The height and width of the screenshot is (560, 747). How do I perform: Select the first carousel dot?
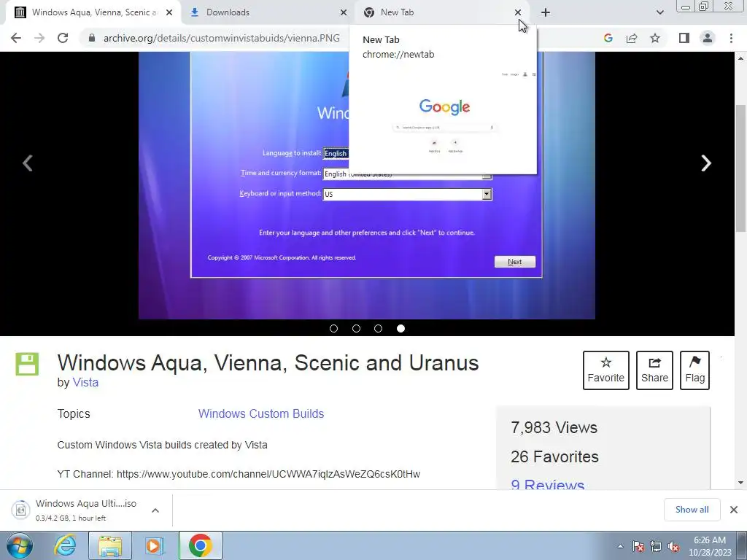point(333,329)
